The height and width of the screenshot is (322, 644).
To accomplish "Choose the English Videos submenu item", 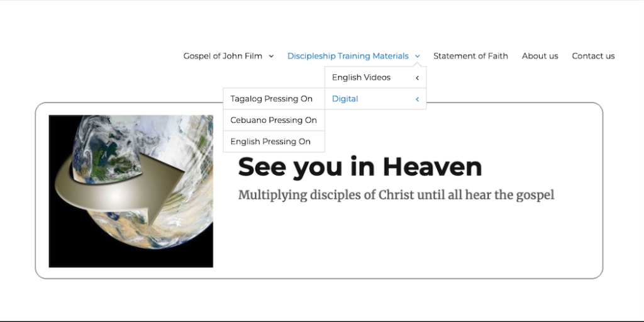I will coord(361,77).
